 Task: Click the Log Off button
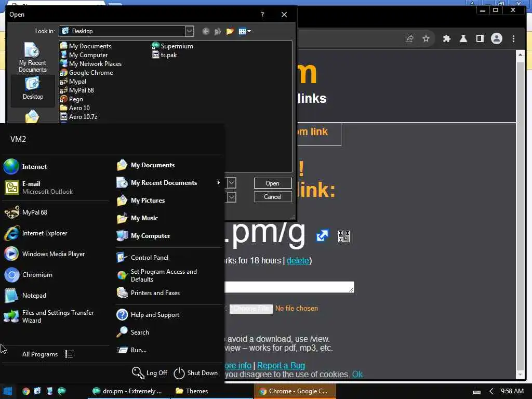tap(150, 373)
